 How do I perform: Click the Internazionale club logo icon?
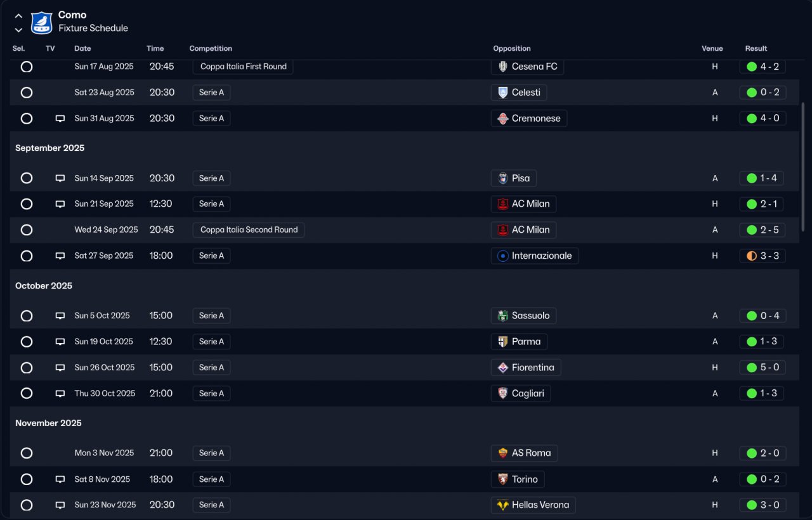click(x=503, y=256)
